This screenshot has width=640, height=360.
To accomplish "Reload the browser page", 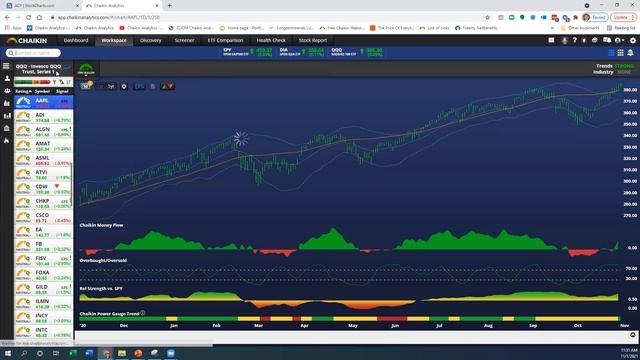I will pos(29,18).
